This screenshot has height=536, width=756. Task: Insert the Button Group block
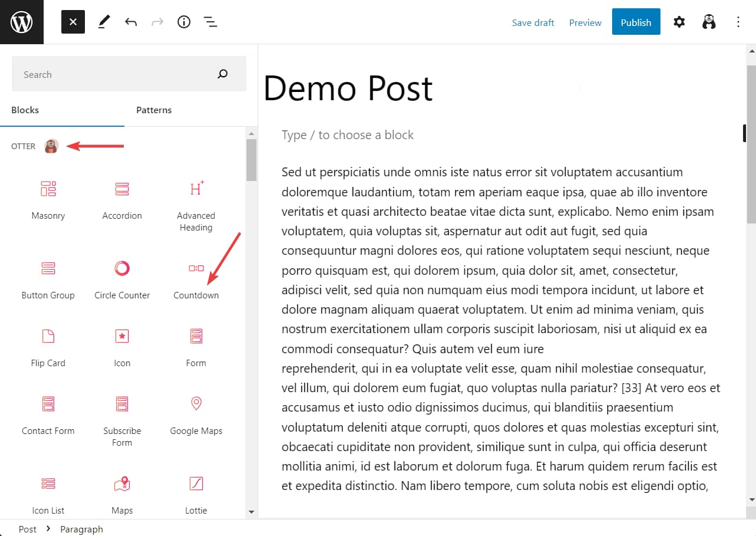48,280
